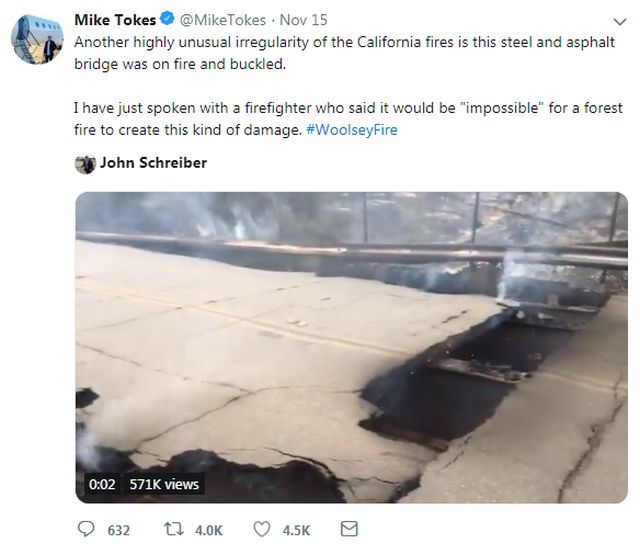This screenshot has width=640, height=544.
Task: Click the 0:02 video duration label
Action: [102, 484]
